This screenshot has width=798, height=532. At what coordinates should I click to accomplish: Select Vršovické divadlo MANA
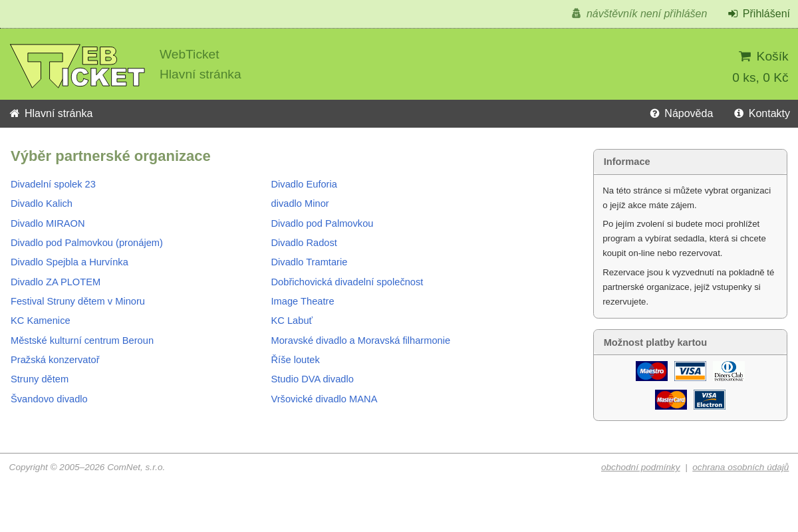pos(324,399)
